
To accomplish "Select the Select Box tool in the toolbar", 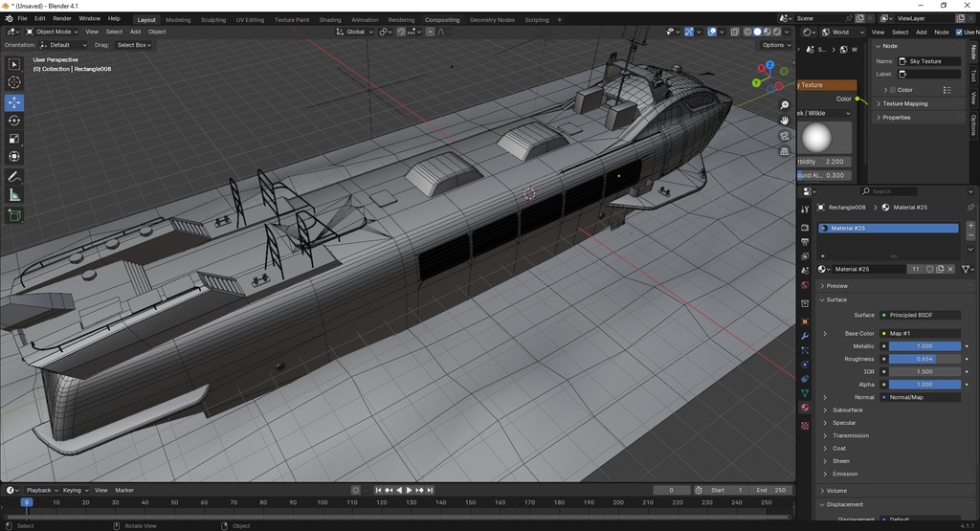I will point(13,64).
